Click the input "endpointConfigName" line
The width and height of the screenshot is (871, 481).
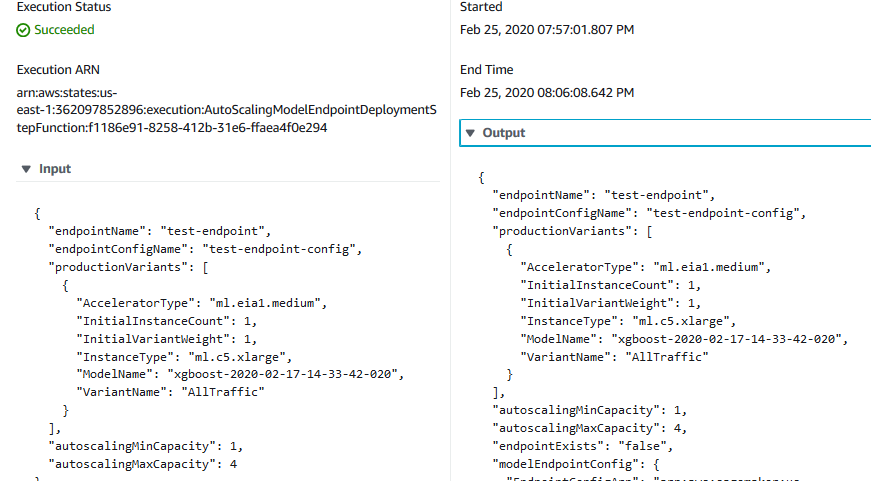tap(205, 249)
